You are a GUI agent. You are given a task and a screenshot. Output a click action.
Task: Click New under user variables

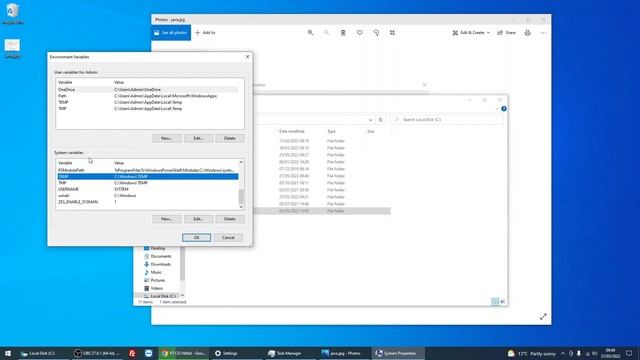click(167, 138)
